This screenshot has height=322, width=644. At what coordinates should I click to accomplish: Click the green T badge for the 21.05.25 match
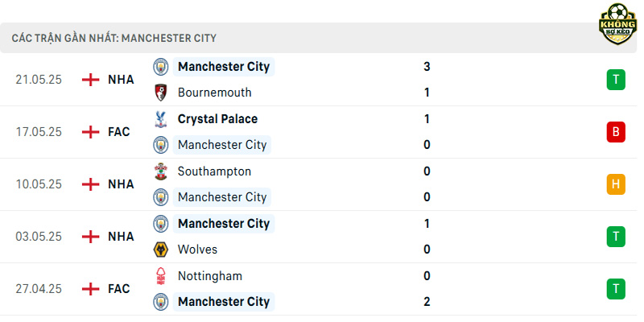(616, 80)
